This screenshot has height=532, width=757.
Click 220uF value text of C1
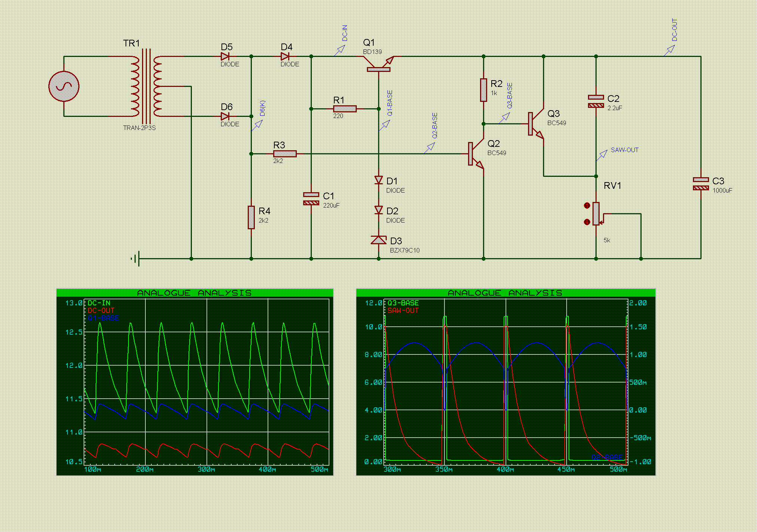click(331, 205)
